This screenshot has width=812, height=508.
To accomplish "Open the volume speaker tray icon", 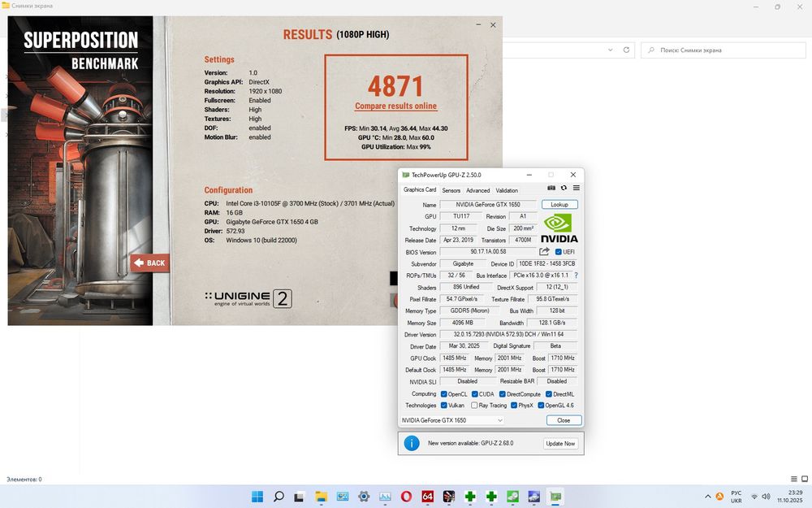I will (766, 497).
